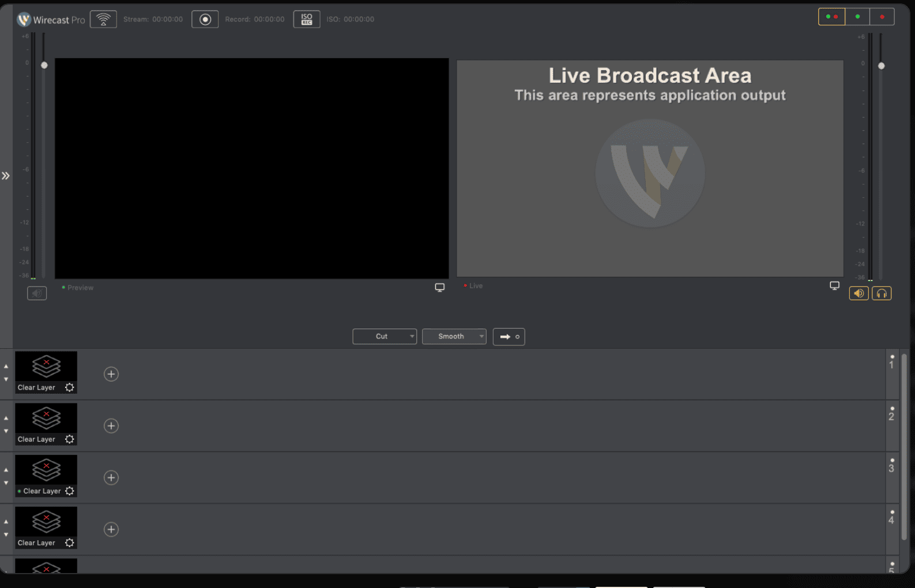The height and width of the screenshot is (588, 915).
Task: Switch to preview and live layout button
Action: click(x=832, y=17)
